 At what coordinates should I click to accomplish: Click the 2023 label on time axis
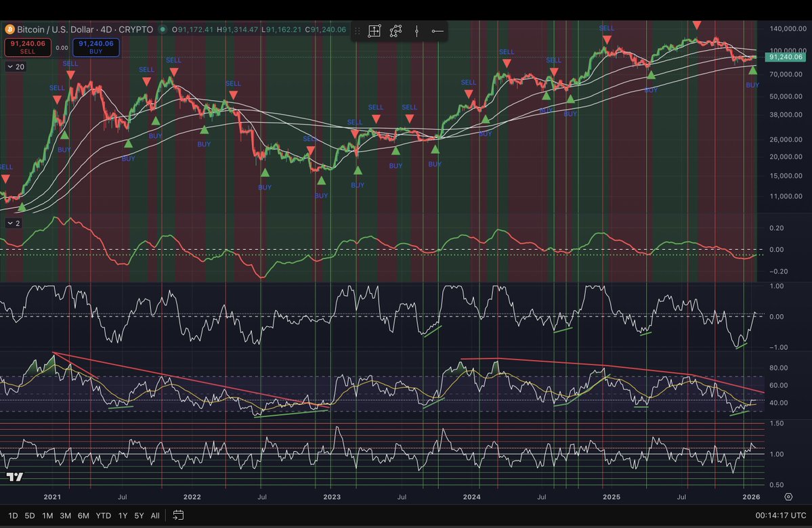(x=332, y=497)
